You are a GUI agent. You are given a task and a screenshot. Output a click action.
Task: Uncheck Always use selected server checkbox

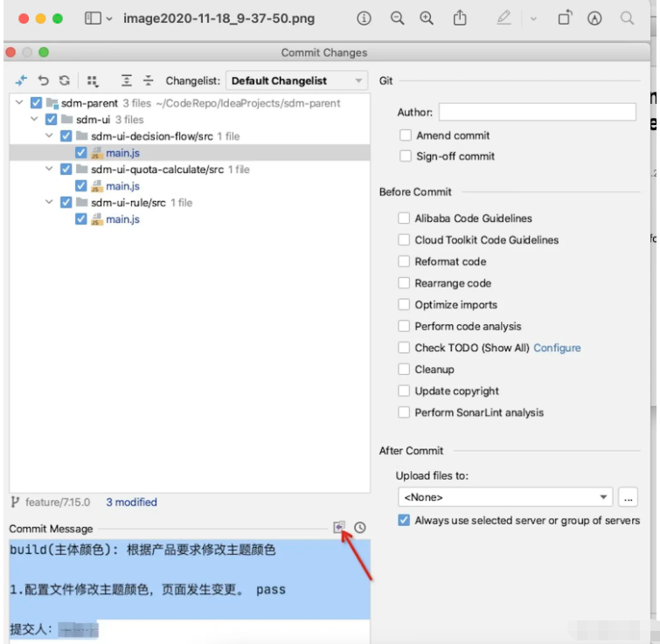tap(404, 520)
